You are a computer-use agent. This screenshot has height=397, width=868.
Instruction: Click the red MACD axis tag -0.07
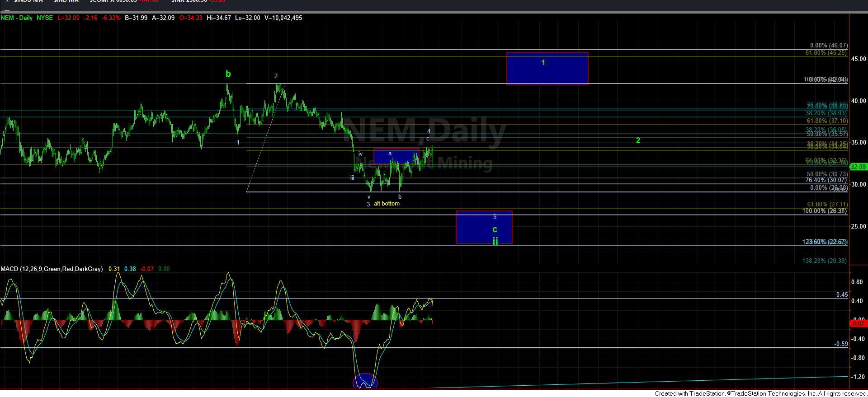tap(859, 323)
